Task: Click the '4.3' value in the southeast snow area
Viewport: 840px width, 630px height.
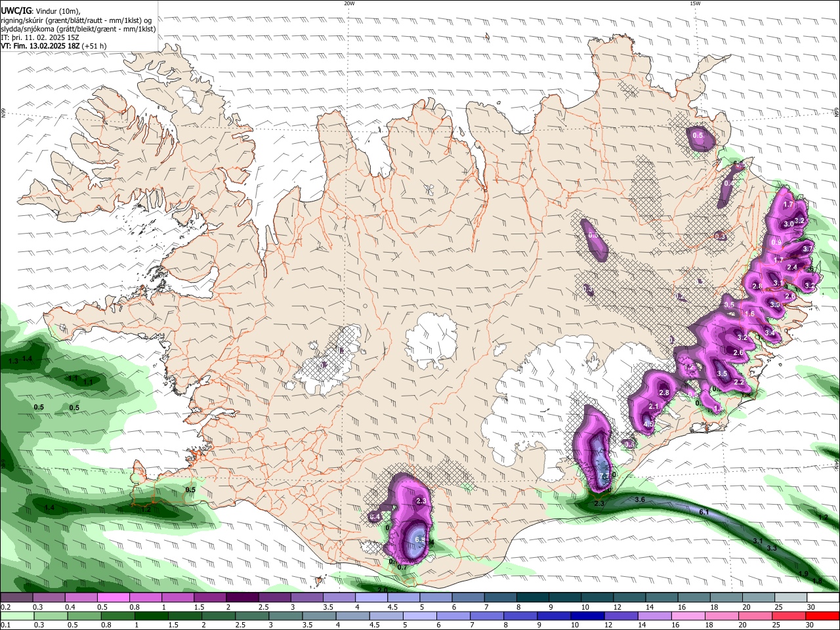Action: (648, 424)
